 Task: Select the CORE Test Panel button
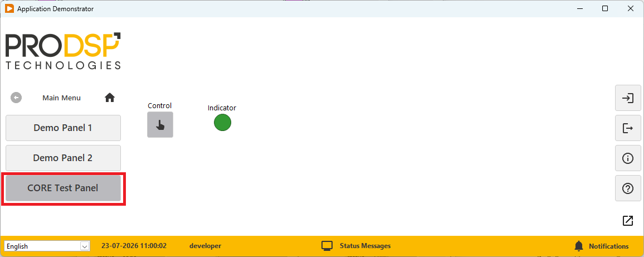click(63, 188)
